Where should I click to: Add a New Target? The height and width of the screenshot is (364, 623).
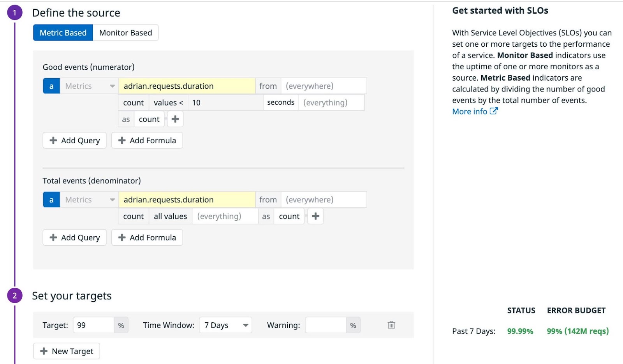[x=67, y=351]
